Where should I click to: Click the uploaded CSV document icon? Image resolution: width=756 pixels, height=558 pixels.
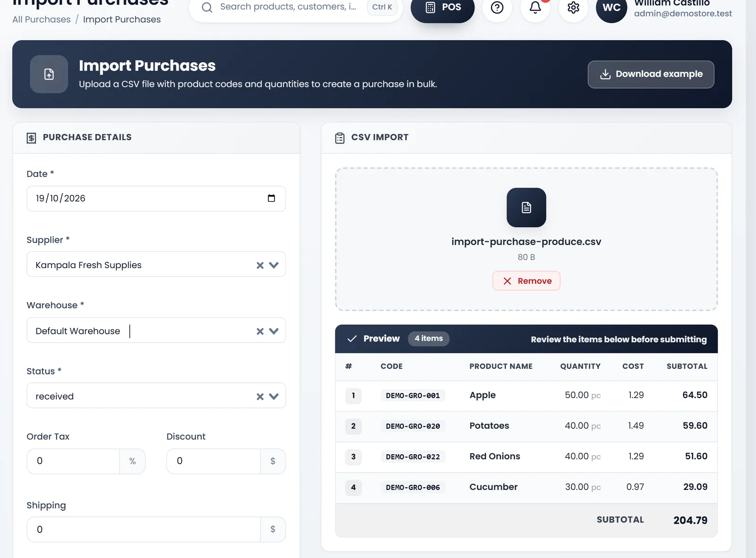(x=526, y=208)
